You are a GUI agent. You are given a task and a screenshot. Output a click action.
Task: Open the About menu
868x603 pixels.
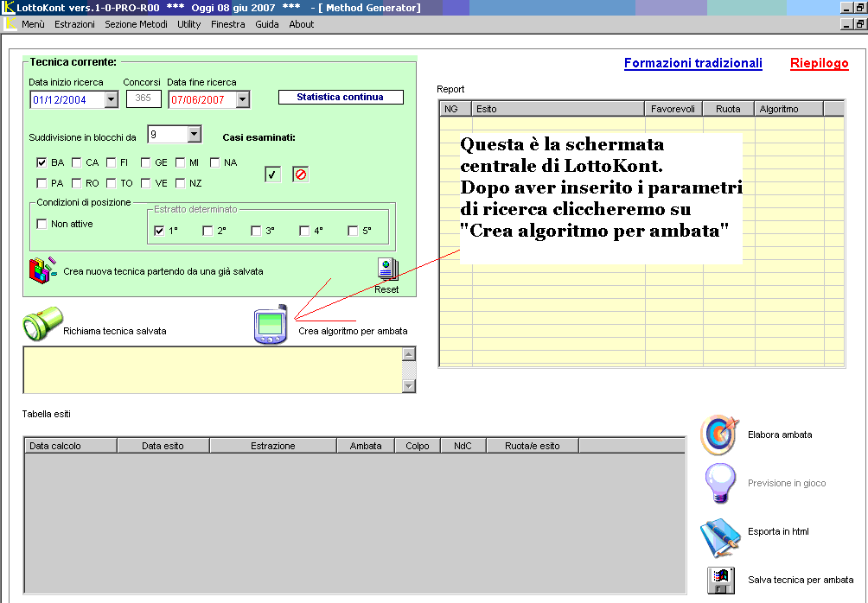302,24
